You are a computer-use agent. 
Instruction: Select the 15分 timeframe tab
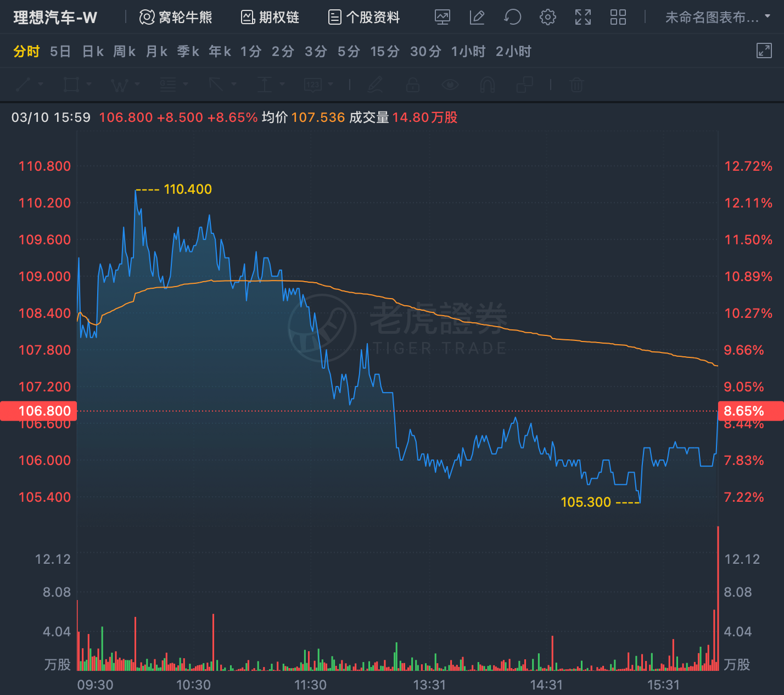point(385,52)
